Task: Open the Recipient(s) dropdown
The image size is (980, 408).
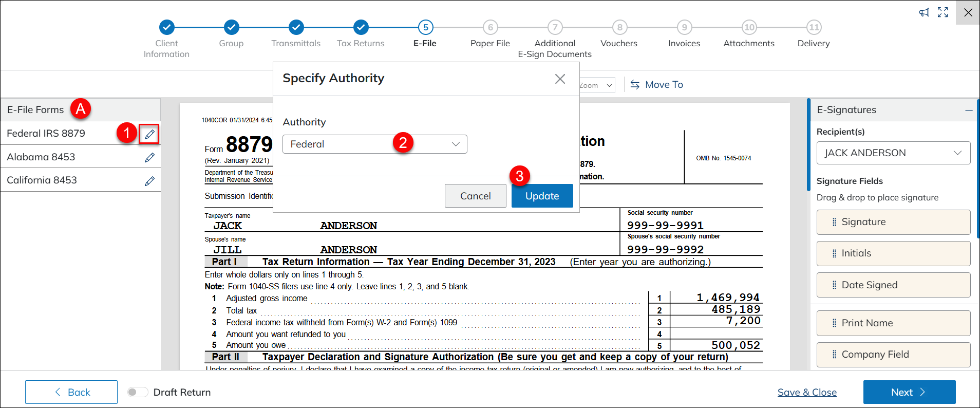Action: tap(893, 153)
